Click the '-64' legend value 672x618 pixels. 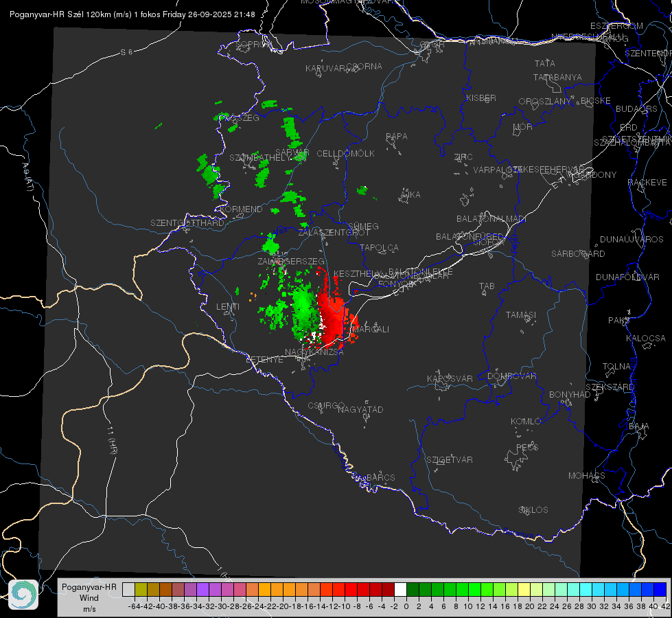coord(135,606)
